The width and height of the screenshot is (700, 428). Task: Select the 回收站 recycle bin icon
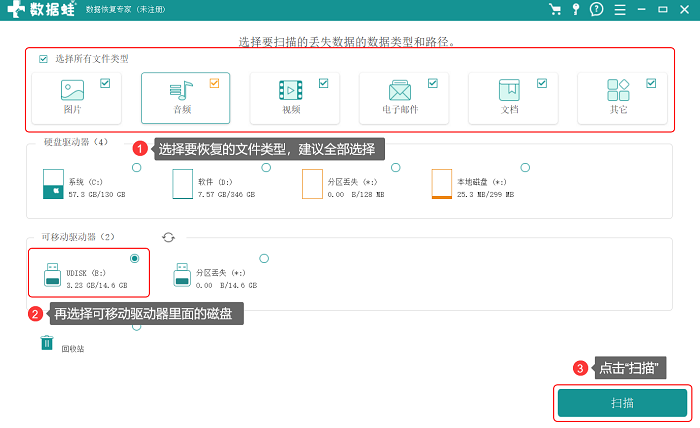pyautogui.click(x=47, y=343)
